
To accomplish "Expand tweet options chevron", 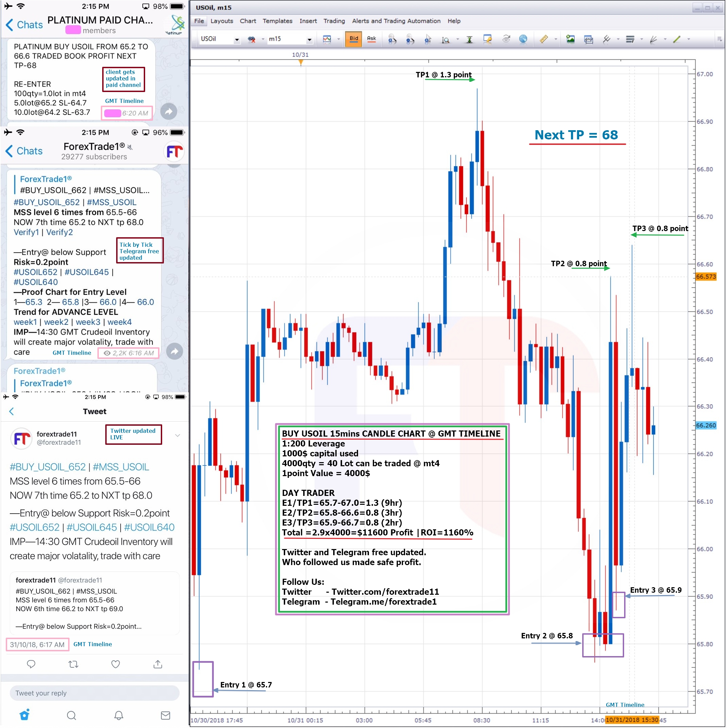I will 177,435.
